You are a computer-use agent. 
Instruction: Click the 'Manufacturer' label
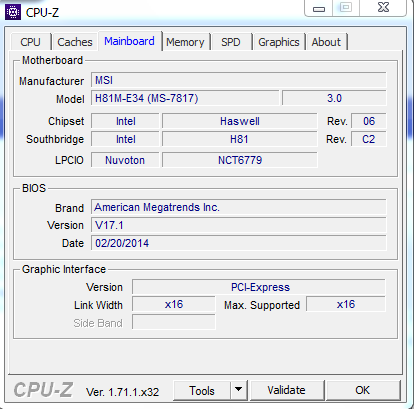point(52,81)
